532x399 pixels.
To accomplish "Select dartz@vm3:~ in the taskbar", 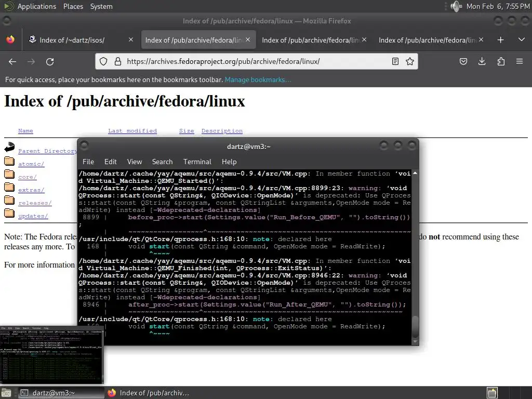I will click(60, 393).
